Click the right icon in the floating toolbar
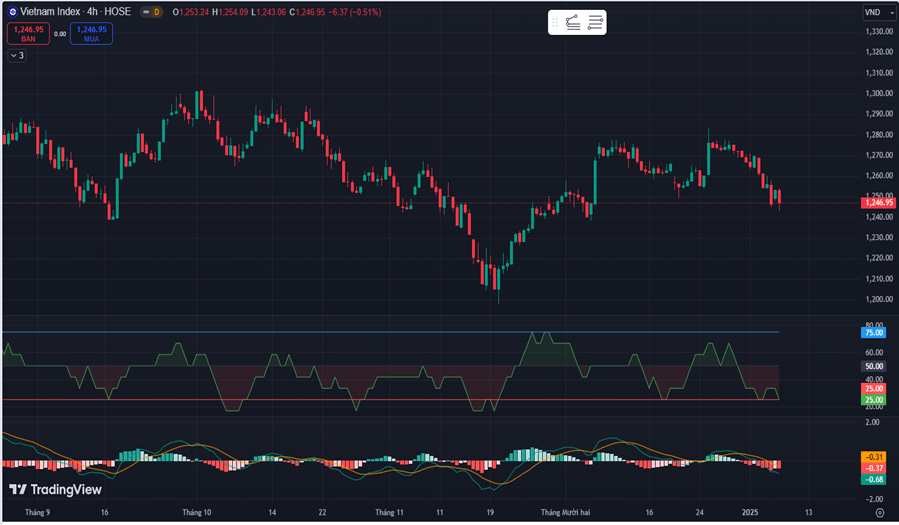 [595, 22]
